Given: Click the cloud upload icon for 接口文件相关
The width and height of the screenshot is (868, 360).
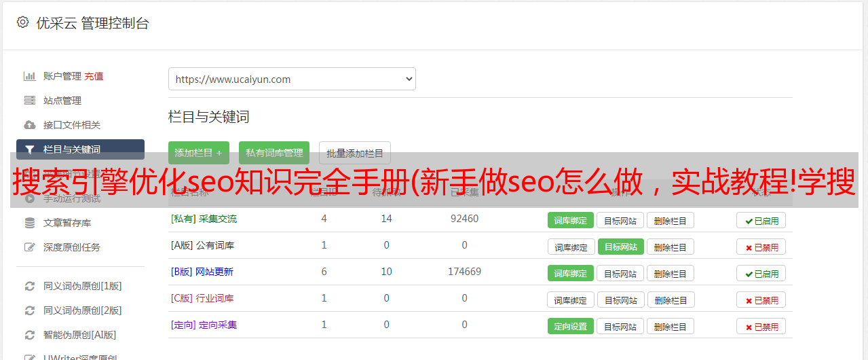Looking at the screenshot, I should point(30,125).
